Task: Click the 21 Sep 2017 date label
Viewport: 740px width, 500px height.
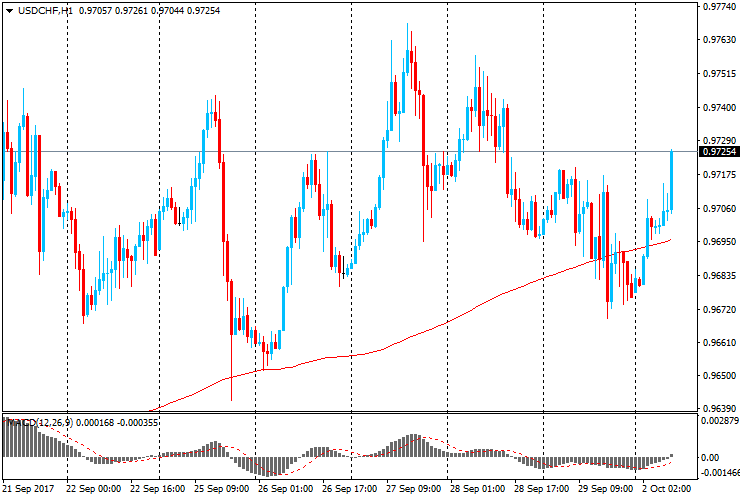Action: [x=29, y=488]
